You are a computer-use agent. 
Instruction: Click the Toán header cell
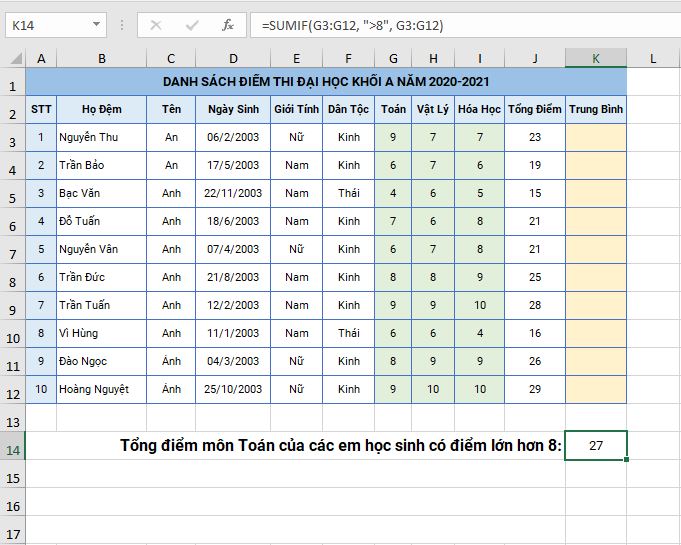coord(393,109)
